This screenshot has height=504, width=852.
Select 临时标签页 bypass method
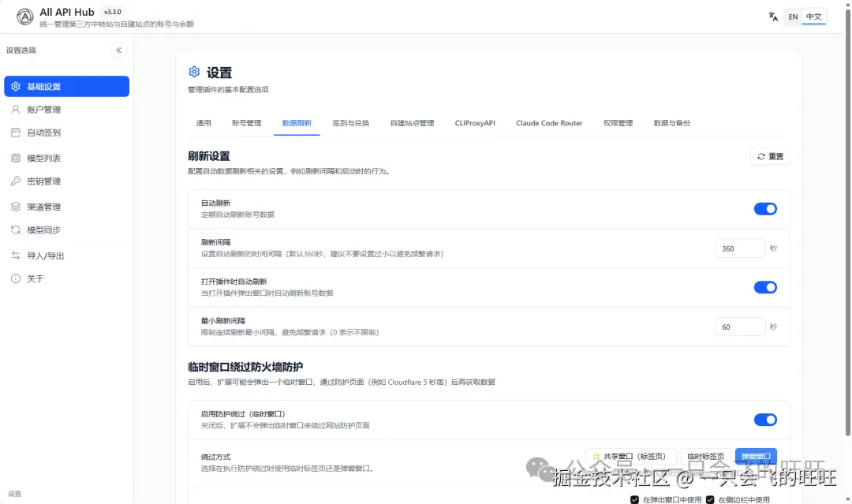[x=705, y=456]
